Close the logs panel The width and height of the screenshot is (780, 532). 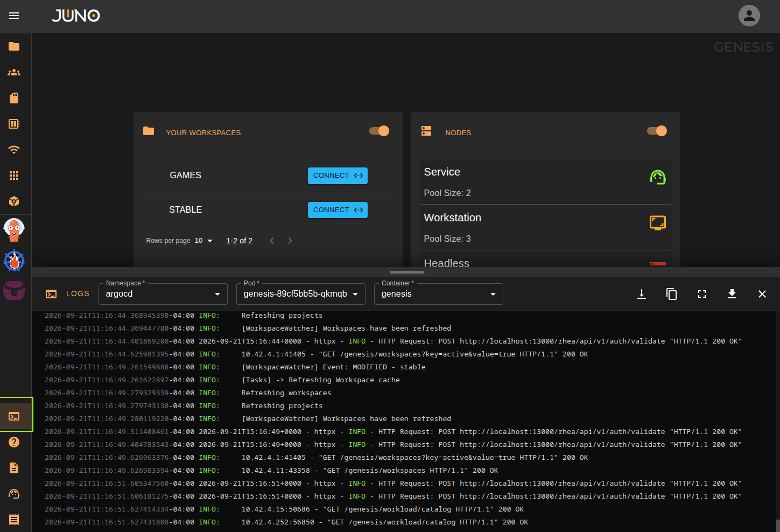tap(762, 294)
